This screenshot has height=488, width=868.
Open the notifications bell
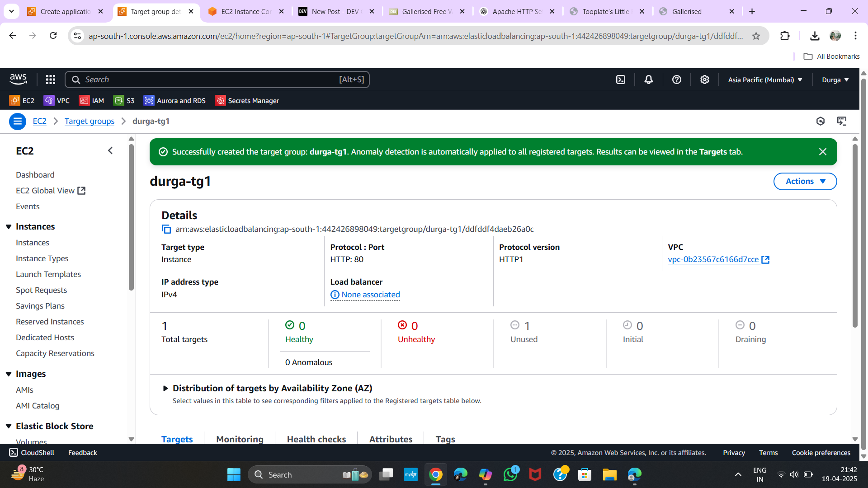coord(649,80)
